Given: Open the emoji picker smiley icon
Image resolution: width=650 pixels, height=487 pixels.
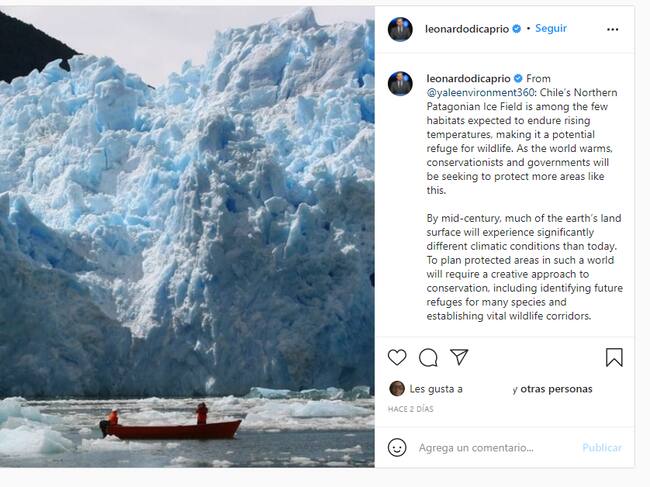Looking at the screenshot, I should click(x=398, y=447).
